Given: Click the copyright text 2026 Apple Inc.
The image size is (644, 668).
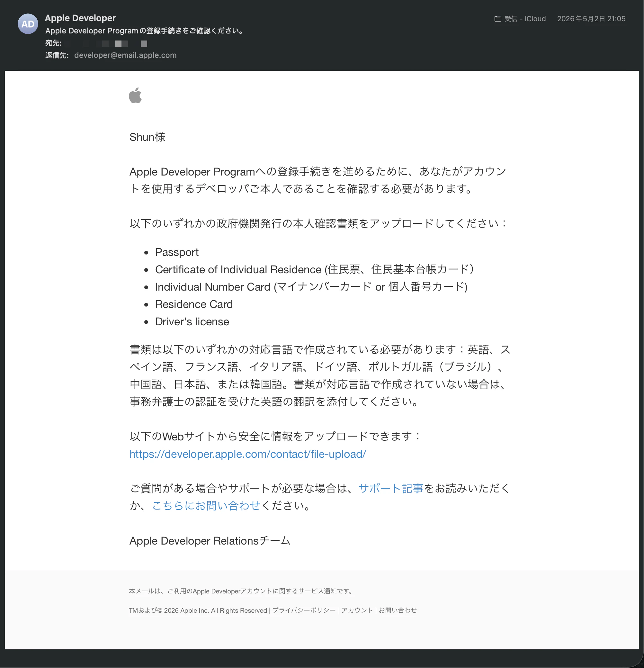Looking at the screenshot, I should [198, 610].
